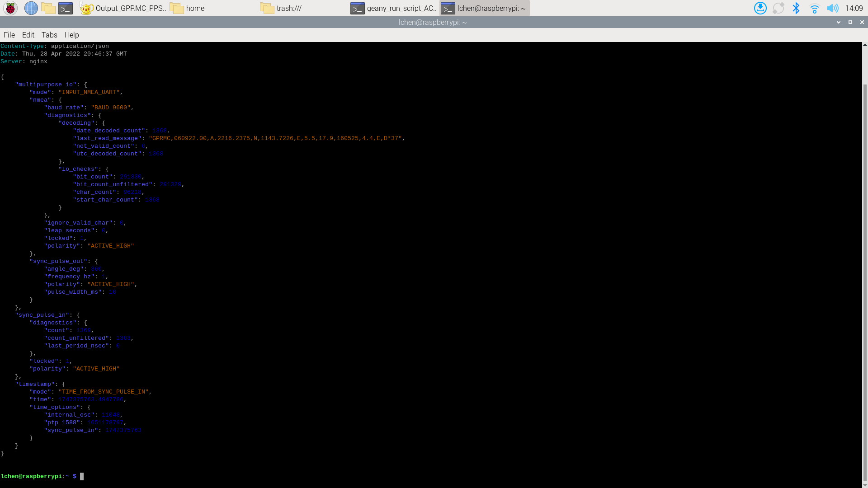
Task: Click the clock showing 14:09
Action: click(854, 8)
